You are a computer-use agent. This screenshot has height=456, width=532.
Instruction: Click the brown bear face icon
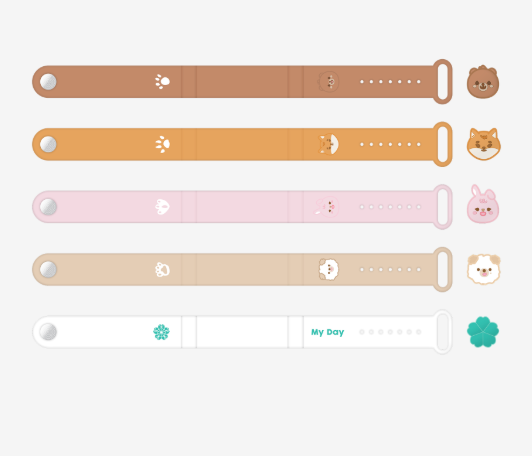click(483, 82)
